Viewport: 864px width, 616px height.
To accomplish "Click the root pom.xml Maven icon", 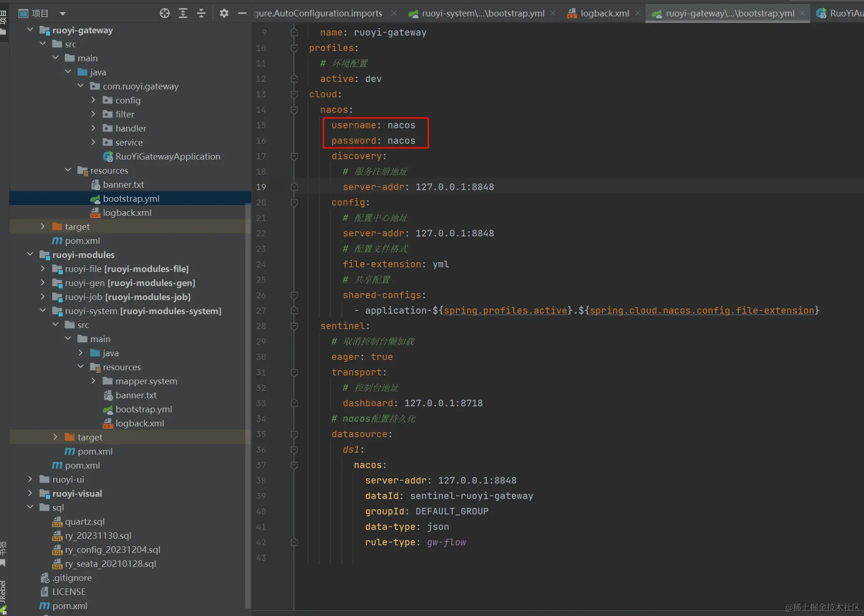I will tap(44, 606).
